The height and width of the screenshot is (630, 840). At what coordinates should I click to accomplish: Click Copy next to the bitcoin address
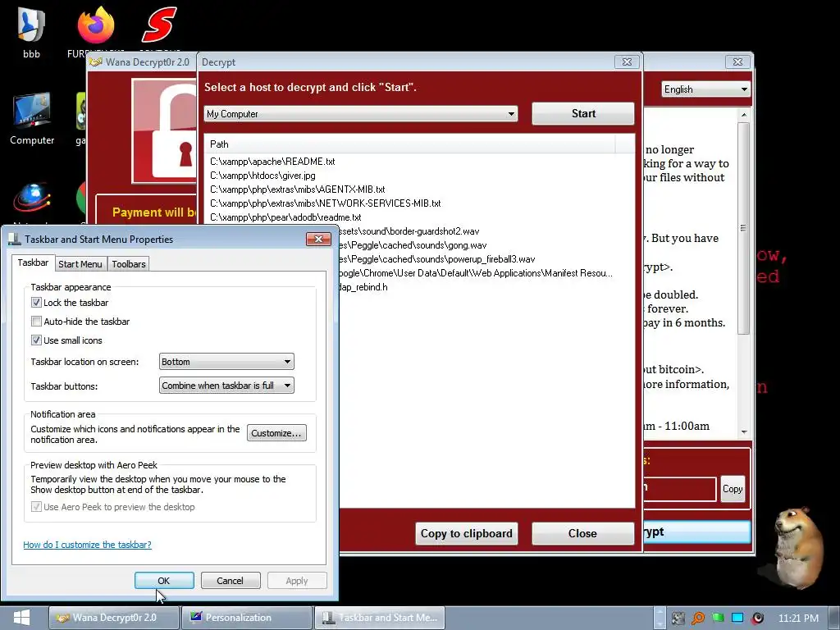[733, 489]
